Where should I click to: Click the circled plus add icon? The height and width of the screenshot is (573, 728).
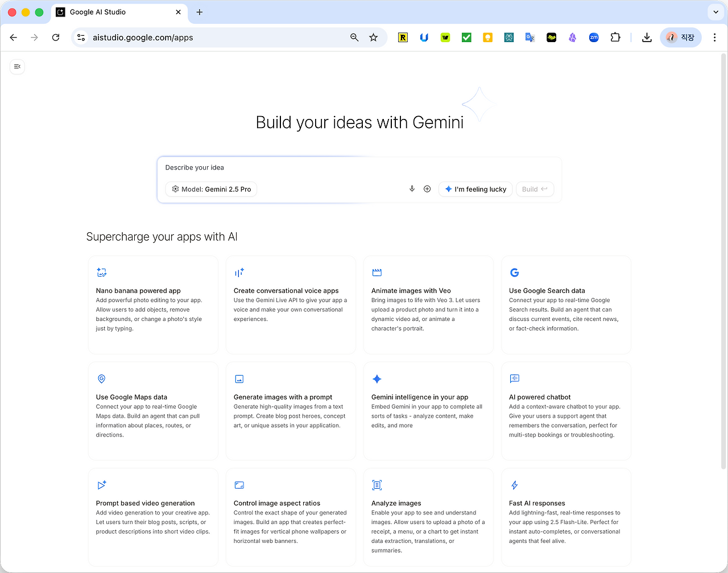pyautogui.click(x=427, y=189)
